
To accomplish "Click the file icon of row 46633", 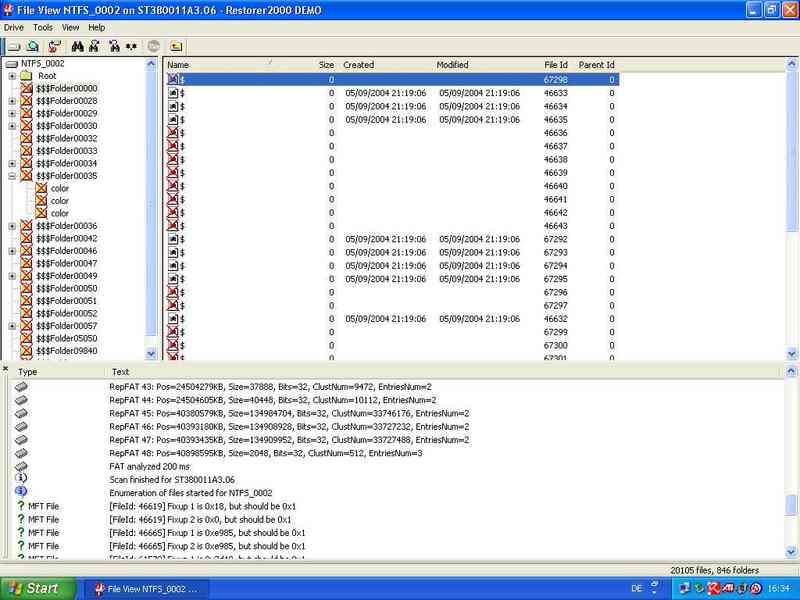I will pos(173,93).
